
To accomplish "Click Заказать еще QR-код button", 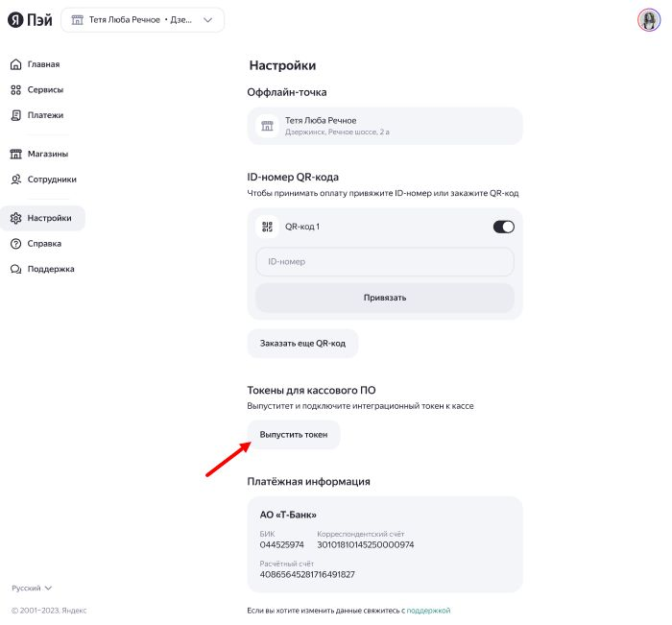I will pos(302,343).
